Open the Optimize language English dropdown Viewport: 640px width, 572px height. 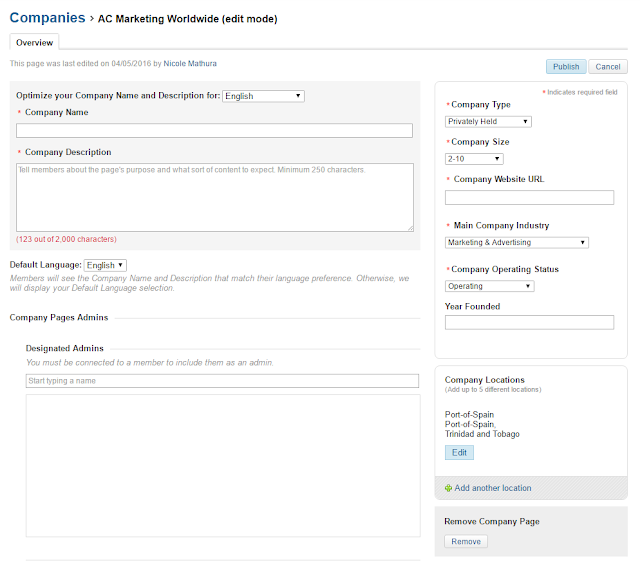(263, 96)
